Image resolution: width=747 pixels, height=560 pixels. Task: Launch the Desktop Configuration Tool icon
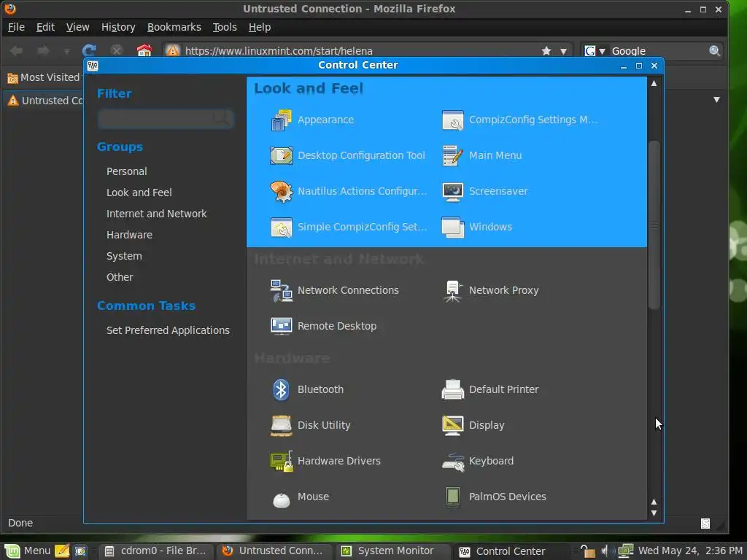click(281, 156)
